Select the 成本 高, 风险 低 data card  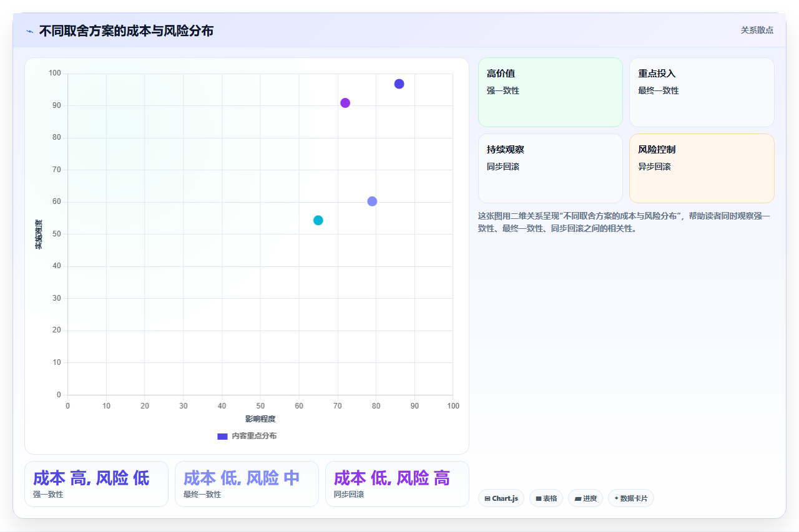[x=96, y=484]
